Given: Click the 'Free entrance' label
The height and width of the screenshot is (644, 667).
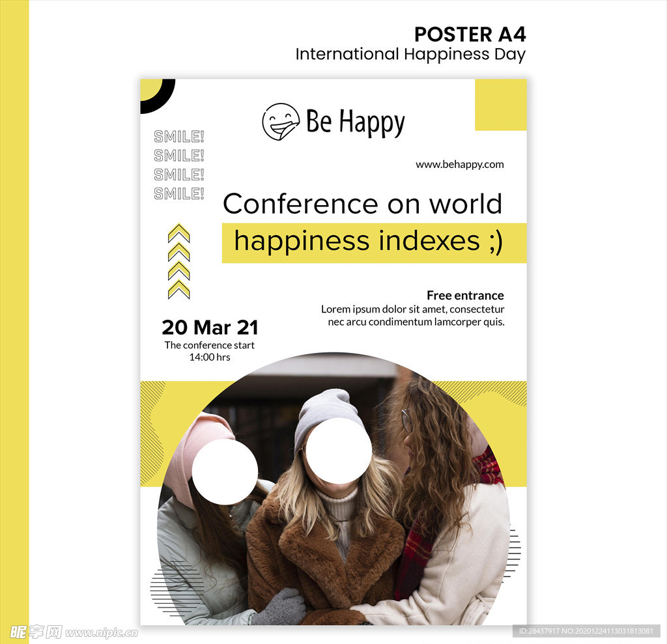Looking at the screenshot, I should click(x=465, y=295).
